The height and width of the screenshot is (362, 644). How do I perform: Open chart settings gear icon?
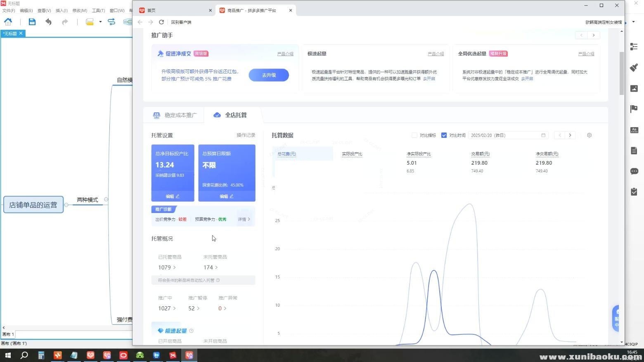(589, 135)
